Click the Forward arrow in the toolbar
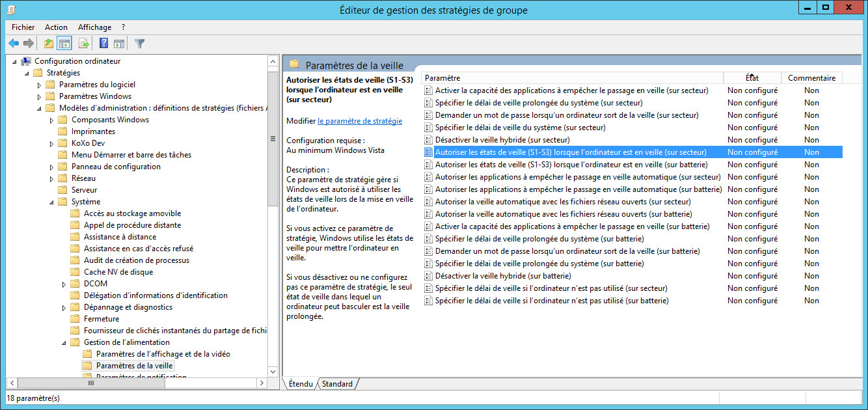The height and width of the screenshot is (410, 868). [x=28, y=44]
